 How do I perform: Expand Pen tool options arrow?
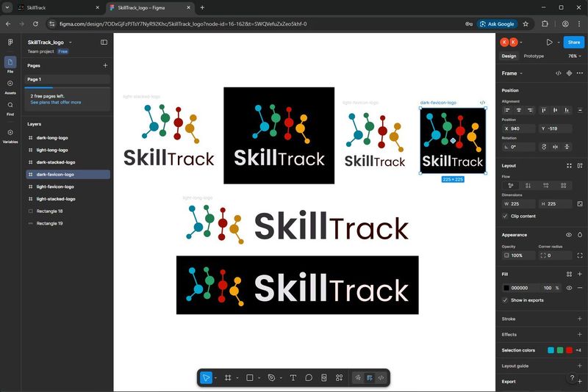click(x=281, y=378)
